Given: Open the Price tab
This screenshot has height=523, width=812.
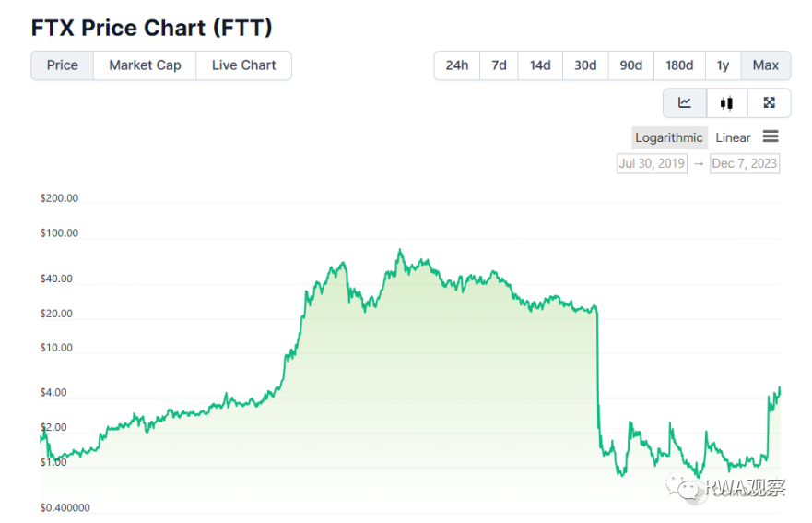Looking at the screenshot, I should click(63, 65).
